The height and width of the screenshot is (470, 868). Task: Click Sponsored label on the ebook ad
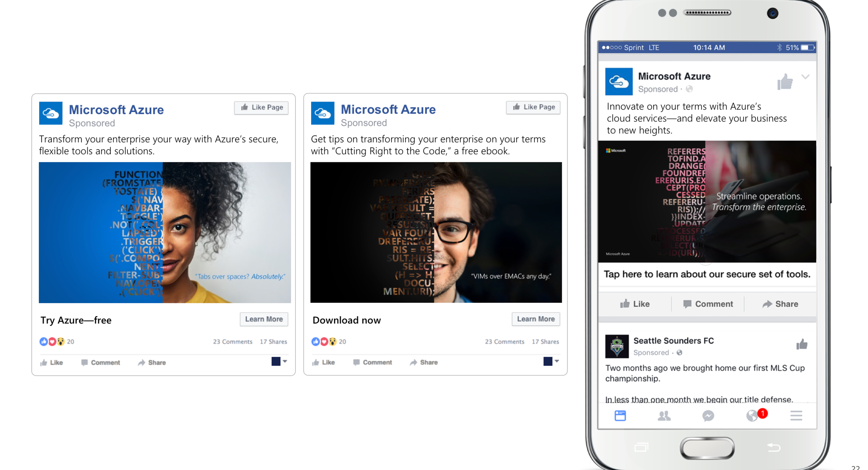(x=364, y=123)
